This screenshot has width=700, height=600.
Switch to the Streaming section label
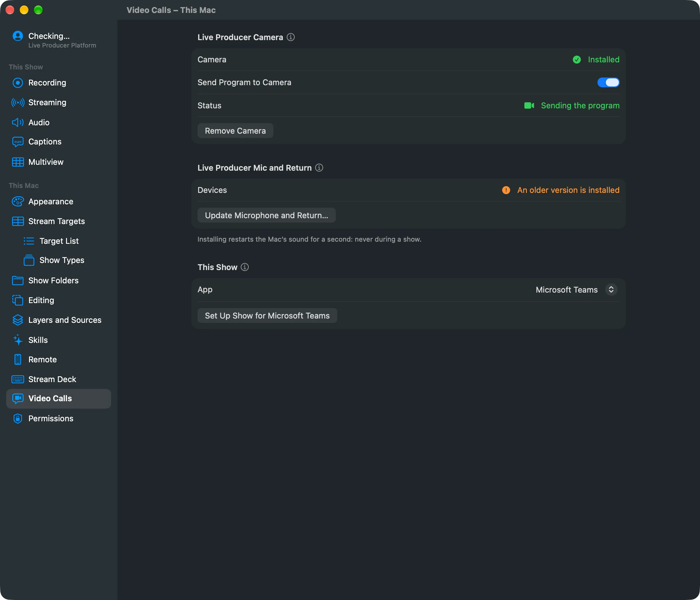click(47, 102)
